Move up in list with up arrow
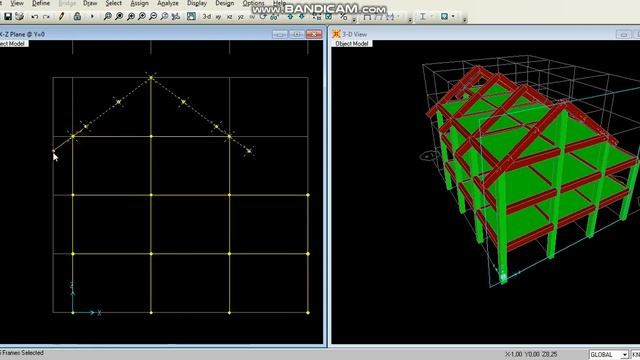640x360 pixels. 290,16
